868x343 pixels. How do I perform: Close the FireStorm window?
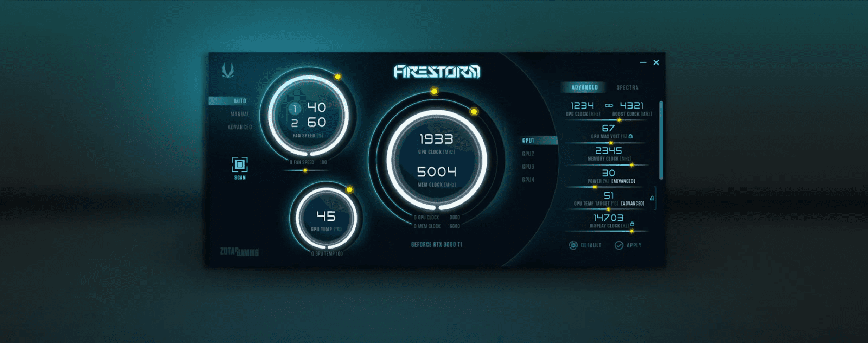656,62
